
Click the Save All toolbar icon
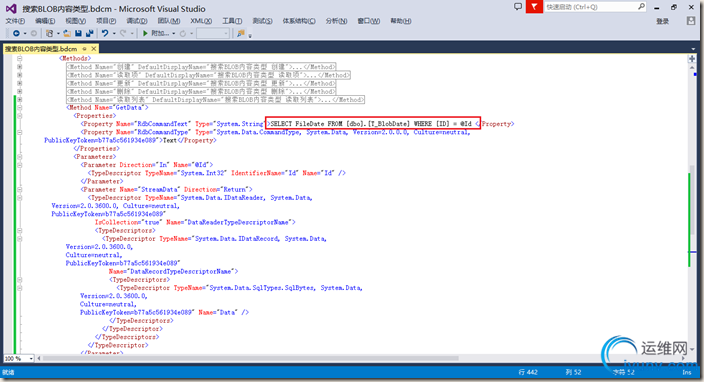tap(89, 33)
